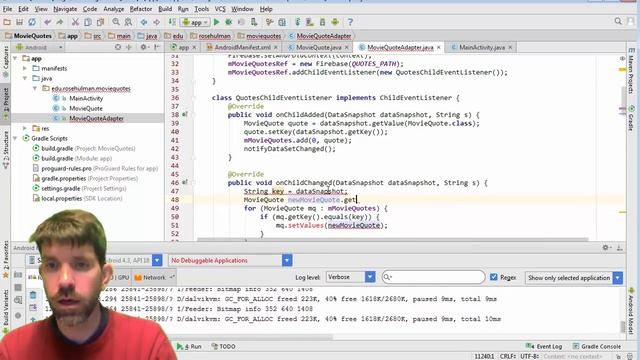Screen dimensions: 640x360
Task: Open the Run tool window button
Action: pyautogui.click(x=189, y=347)
